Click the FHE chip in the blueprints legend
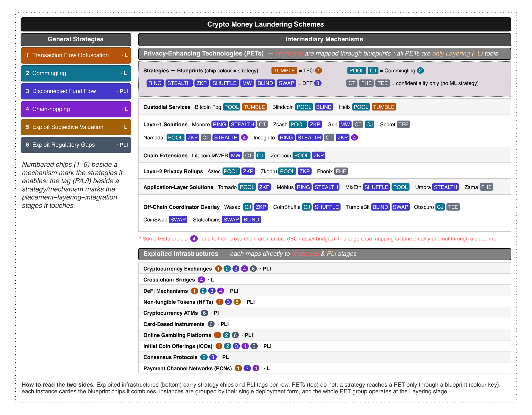 [x=366, y=83]
